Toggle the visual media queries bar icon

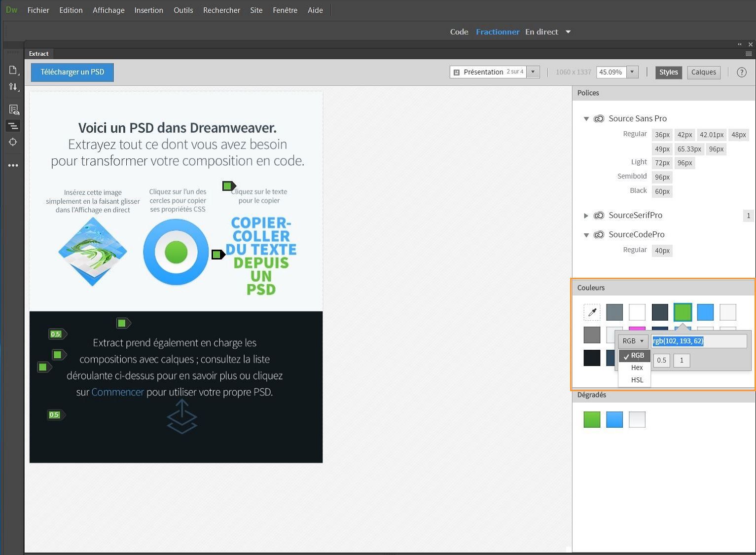13,126
